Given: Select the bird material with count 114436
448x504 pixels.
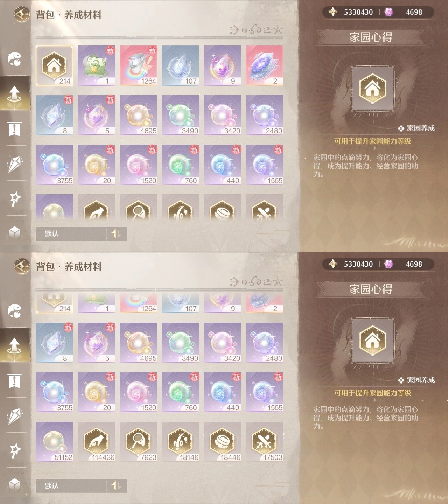Looking at the screenshot, I should tap(96, 441).
